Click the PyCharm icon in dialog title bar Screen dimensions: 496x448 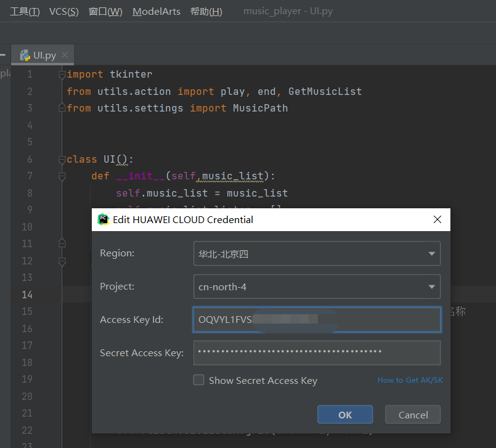(x=103, y=219)
